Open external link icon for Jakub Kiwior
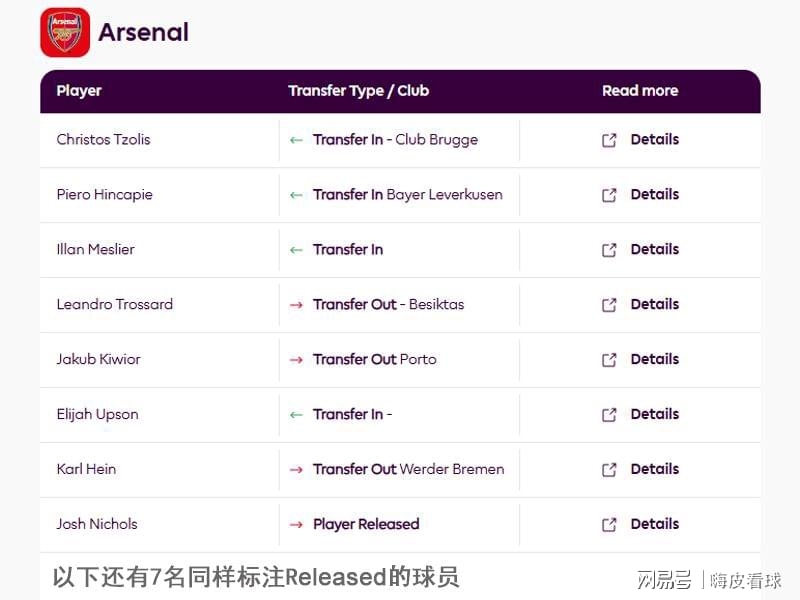This screenshot has height=600, width=800. click(x=609, y=360)
